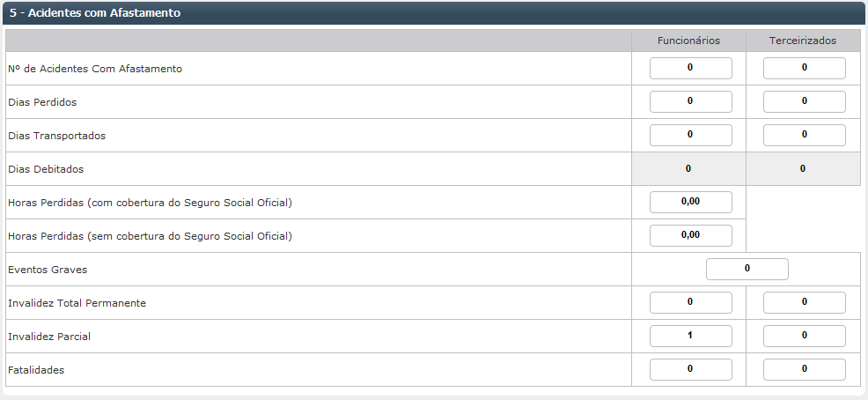The width and height of the screenshot is (868, 400).
Task: Click Terceirizados field for Nº de Acidentes Com Afastamento
Action: [x=804, y=69]
